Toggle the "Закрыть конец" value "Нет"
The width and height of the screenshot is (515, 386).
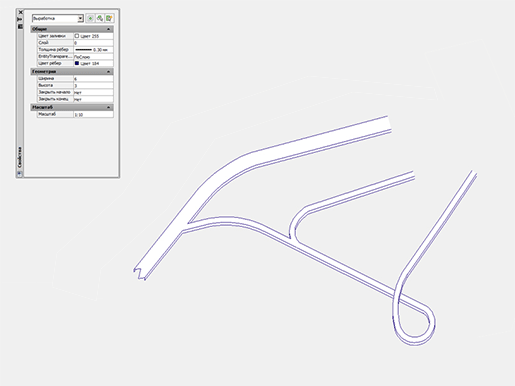(93, 99)
